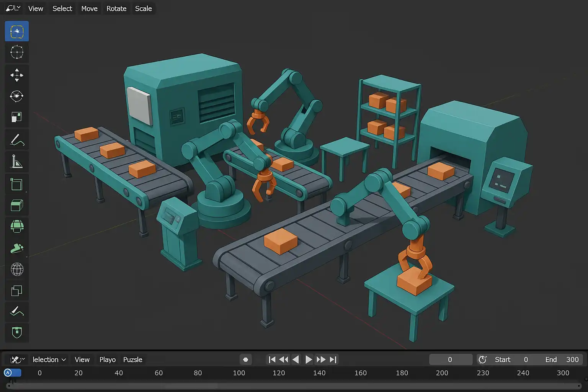Open the Select menu
This screenshot has height=392, width=588.
(x=62, y=8)
